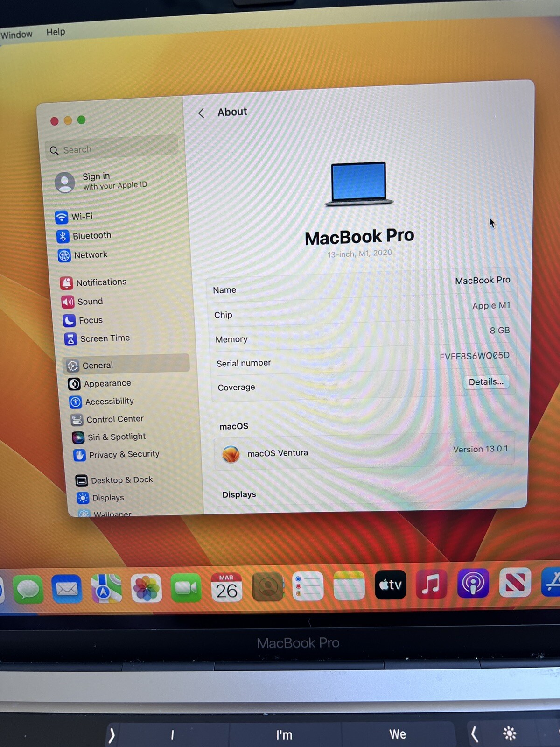The height and width of the screenshot is (747, 560).
Task: Open Bluetooth settings in sidebar
Action: [84, 236]
